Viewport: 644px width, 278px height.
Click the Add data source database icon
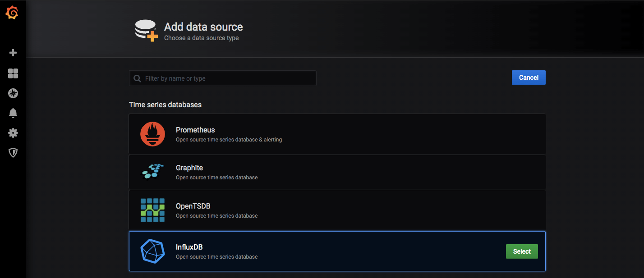pyautogui.click(x=147, y=31)
